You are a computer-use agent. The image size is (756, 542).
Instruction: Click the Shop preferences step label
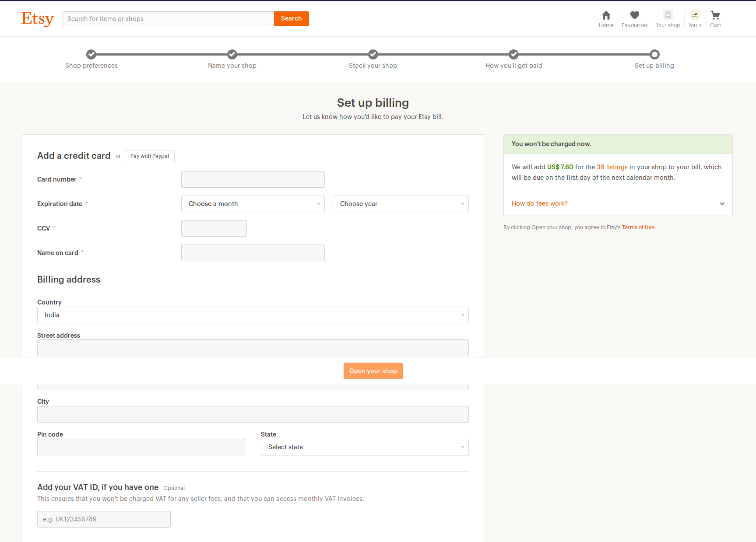pyautogui.click(x=91, y=66)
